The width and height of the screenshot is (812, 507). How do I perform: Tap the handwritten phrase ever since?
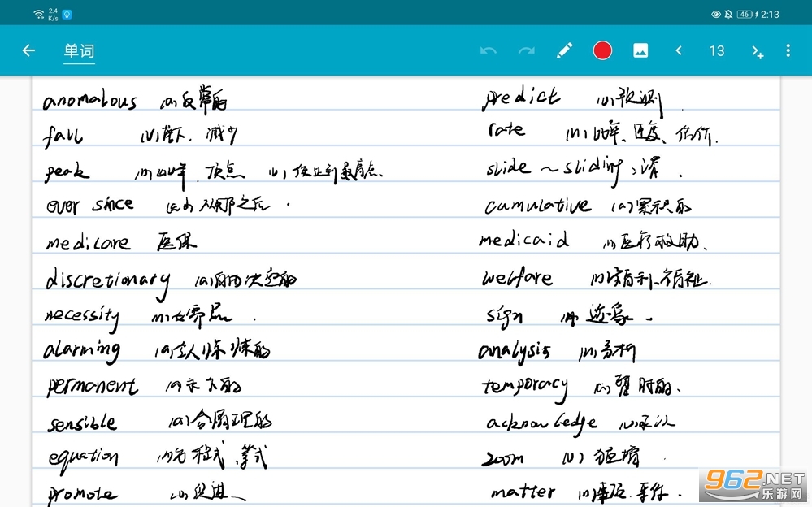point(90,206)
